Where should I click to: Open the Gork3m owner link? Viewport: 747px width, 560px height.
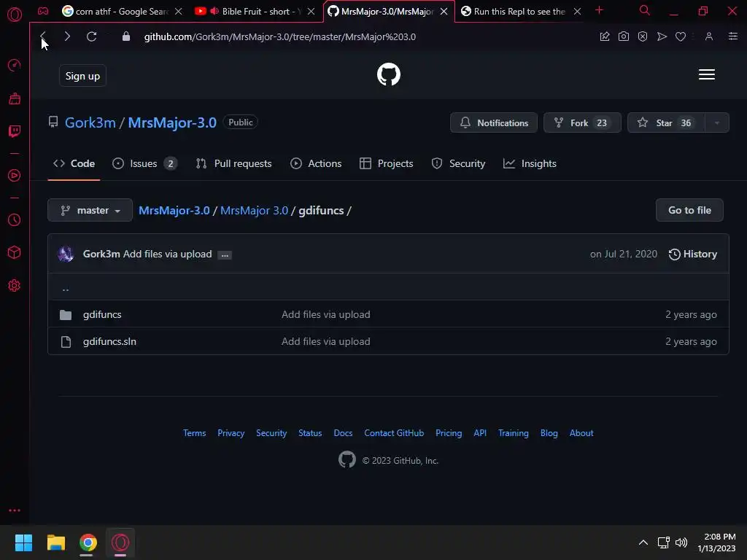pos(90,122)
